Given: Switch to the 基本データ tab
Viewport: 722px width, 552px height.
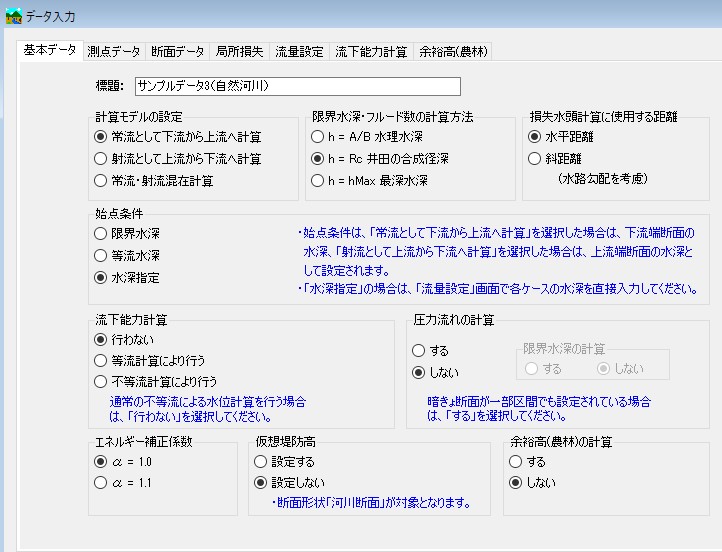Looking at the screenshot, I should pyautogui.click(x=50, y=50).
